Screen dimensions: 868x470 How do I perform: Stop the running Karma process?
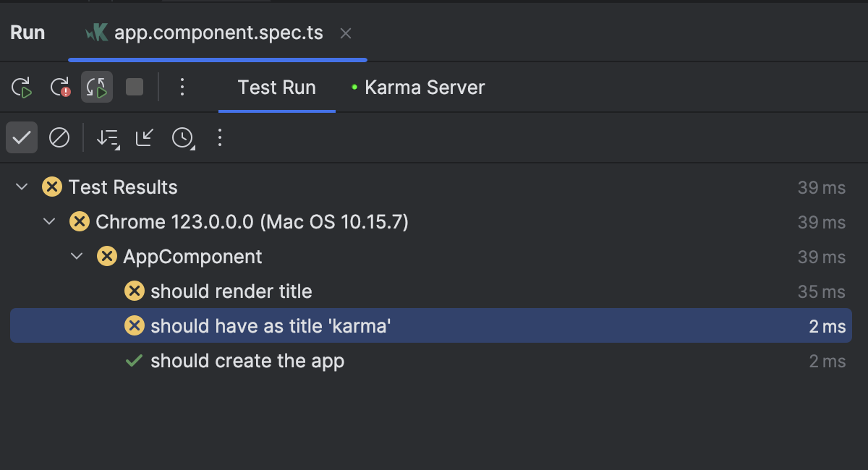pos(133,87)
